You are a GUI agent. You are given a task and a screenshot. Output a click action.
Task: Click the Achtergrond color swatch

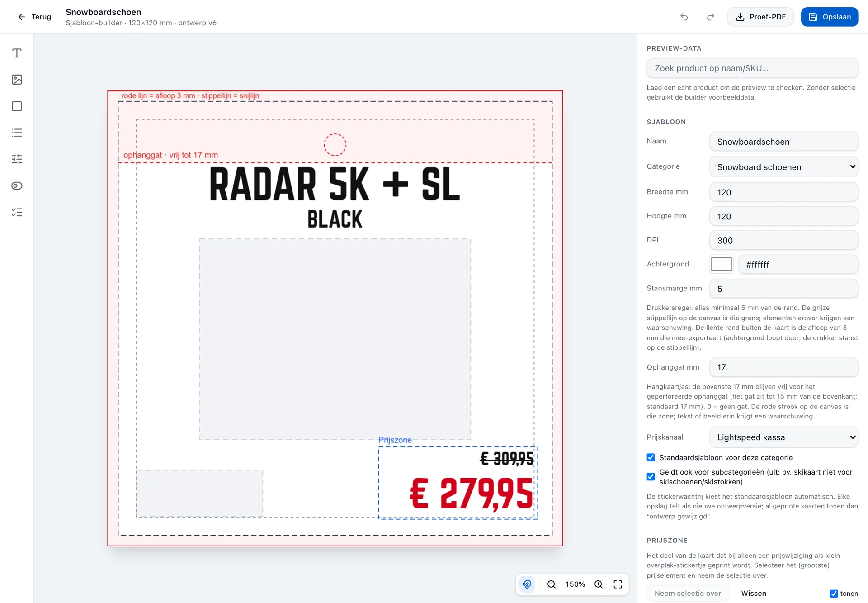722,264
